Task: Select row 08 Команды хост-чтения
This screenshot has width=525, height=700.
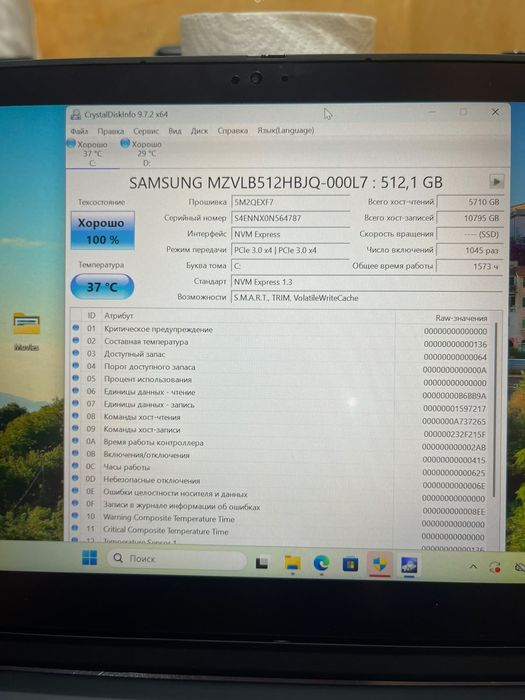Action: 281,418
